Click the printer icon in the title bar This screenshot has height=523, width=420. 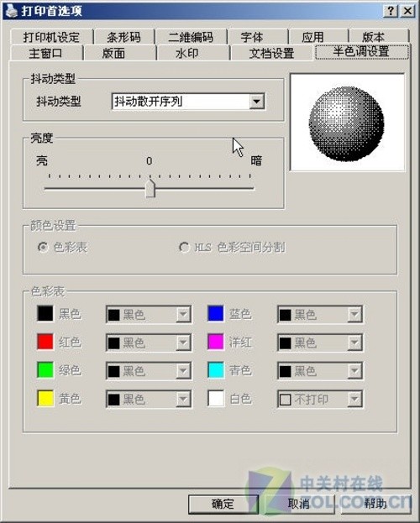click(11, 12)
